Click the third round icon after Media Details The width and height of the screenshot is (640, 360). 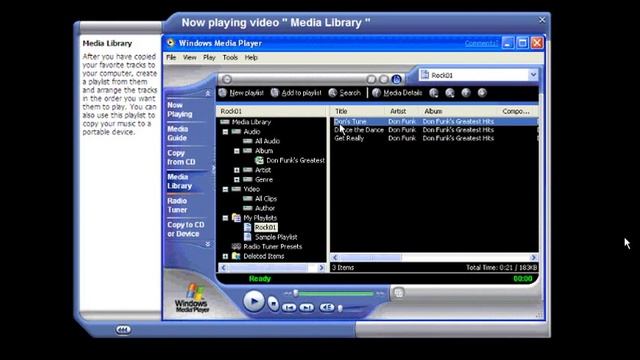click(x=466, y=93)
